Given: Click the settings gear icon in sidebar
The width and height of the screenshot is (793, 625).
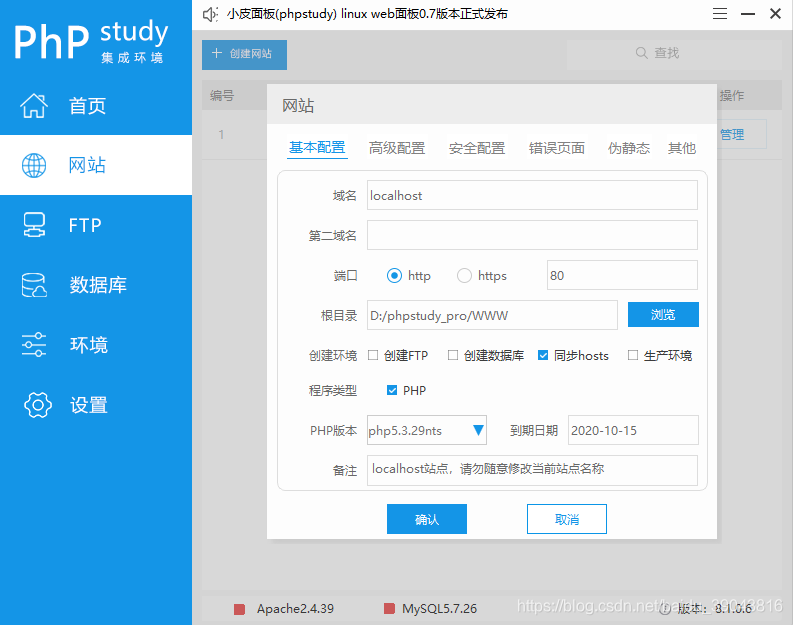Looking at the screenshot, I should (x=37, y=405).
